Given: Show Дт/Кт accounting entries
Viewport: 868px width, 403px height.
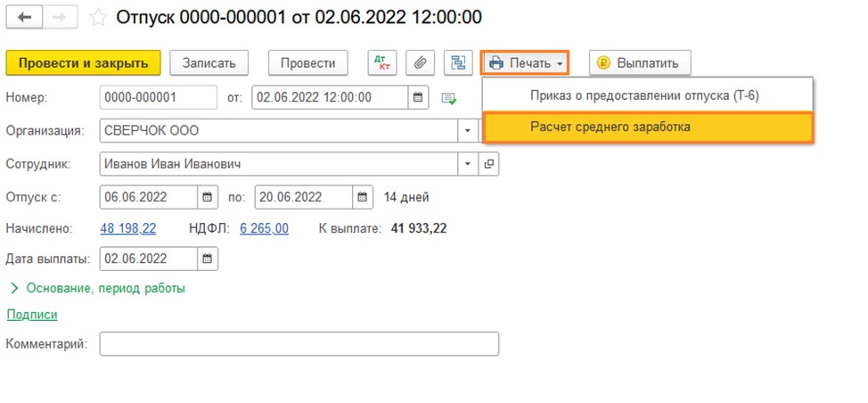Looking at the screenshot, I should [x=382, y=63].
